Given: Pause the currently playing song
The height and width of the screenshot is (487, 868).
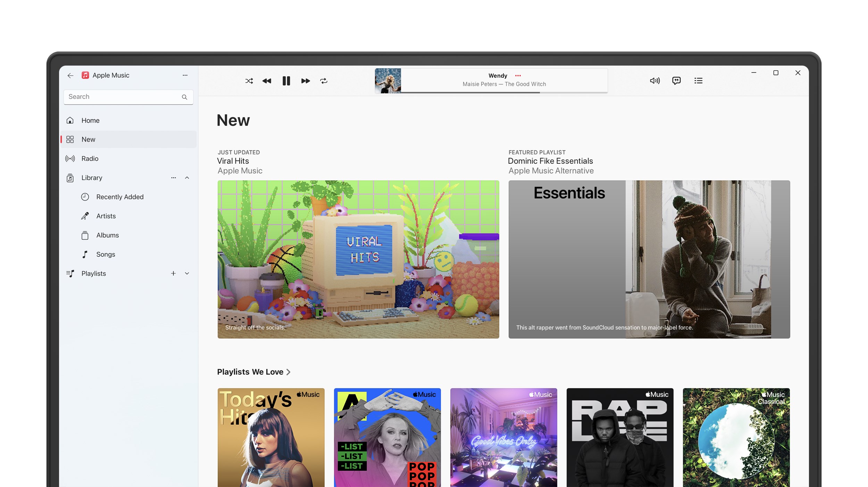Looking at the screenshot, I should 286,80.
